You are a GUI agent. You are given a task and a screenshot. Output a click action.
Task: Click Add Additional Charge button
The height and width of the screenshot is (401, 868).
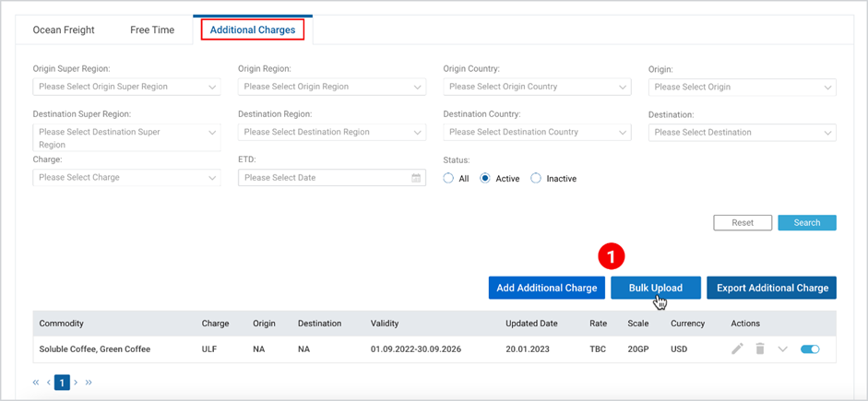coord(547,288)
